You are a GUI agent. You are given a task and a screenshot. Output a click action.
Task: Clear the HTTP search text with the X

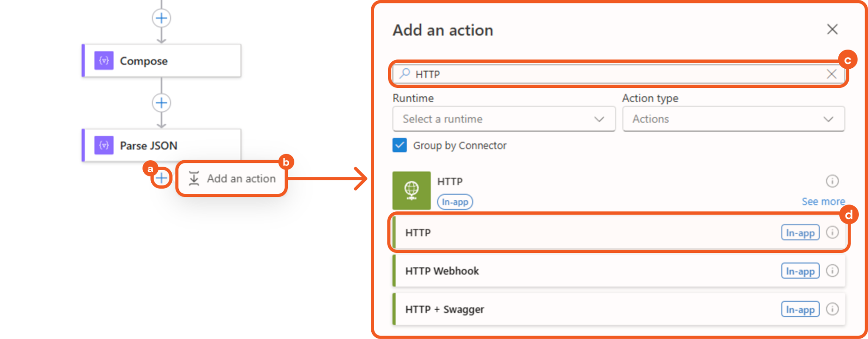[x=831, y=73]
